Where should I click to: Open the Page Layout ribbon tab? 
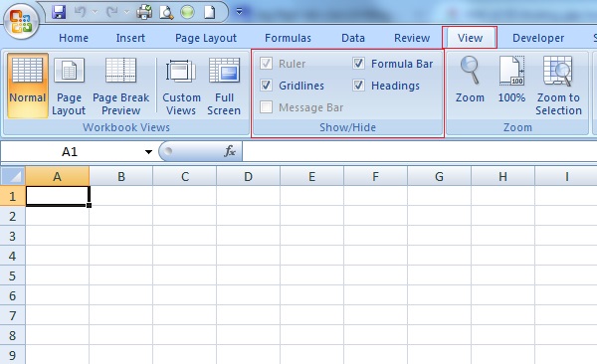(x=206, y=38)
